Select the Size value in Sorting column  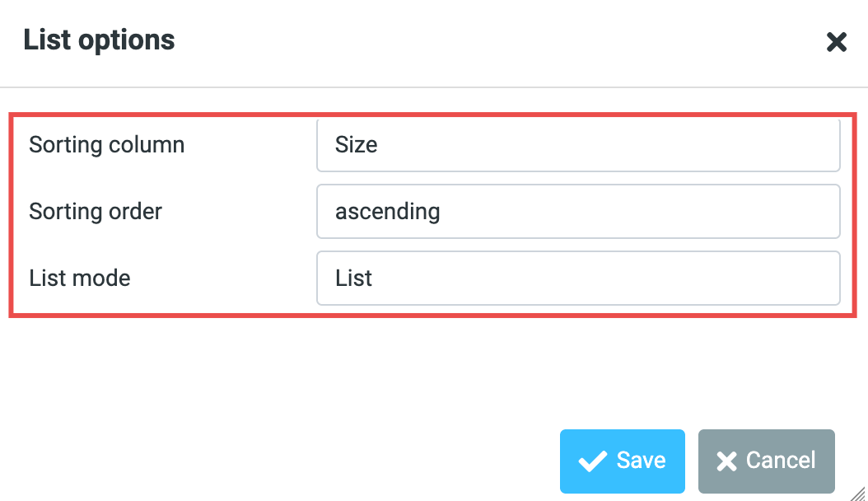coord(357,146)
